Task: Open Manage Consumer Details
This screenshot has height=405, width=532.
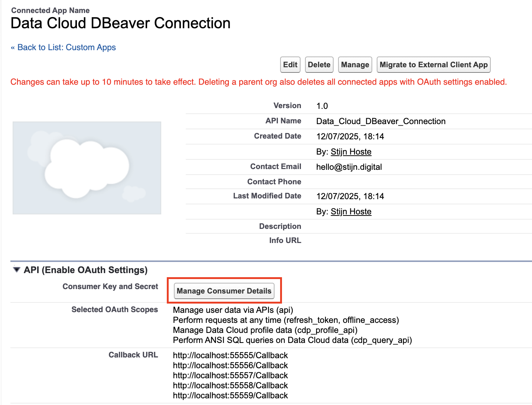Action: coord(224,291)
